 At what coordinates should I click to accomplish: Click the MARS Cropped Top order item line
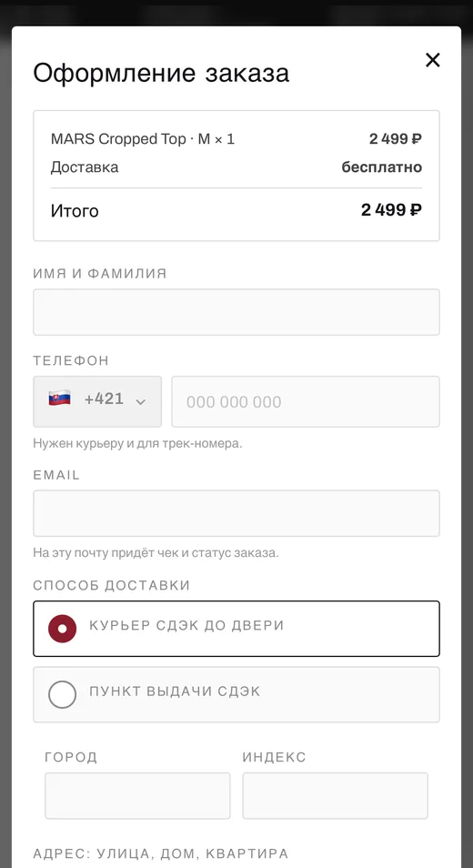[x=236, y=139]
